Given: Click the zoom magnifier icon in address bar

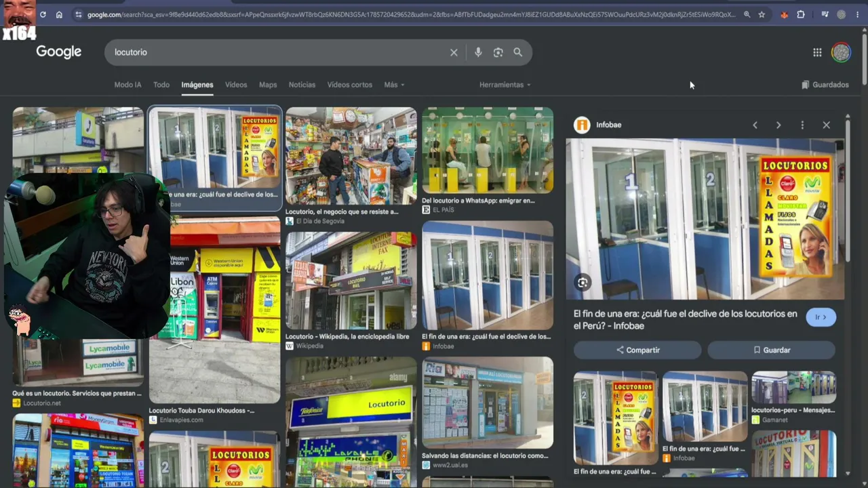Looking at the screenshot, I should pyautogui.click(x=747, y=14).
